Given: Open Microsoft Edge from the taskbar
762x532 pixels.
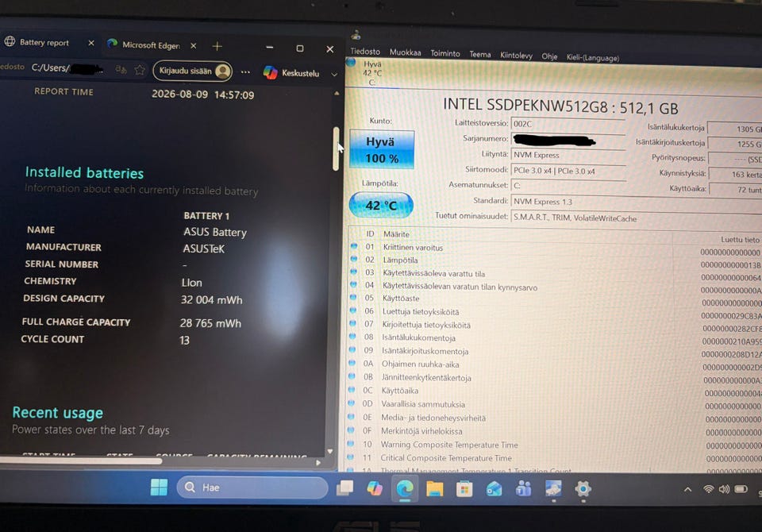Looking at the screenshot, I should [x=405, y=488].
